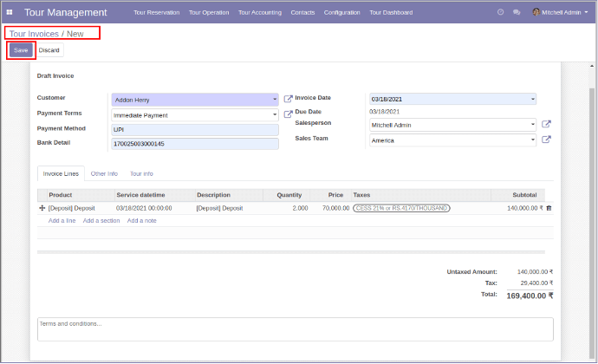Open Payment Terms external link icon
Viewport: 598px width, 364px height.
(288, 114)
